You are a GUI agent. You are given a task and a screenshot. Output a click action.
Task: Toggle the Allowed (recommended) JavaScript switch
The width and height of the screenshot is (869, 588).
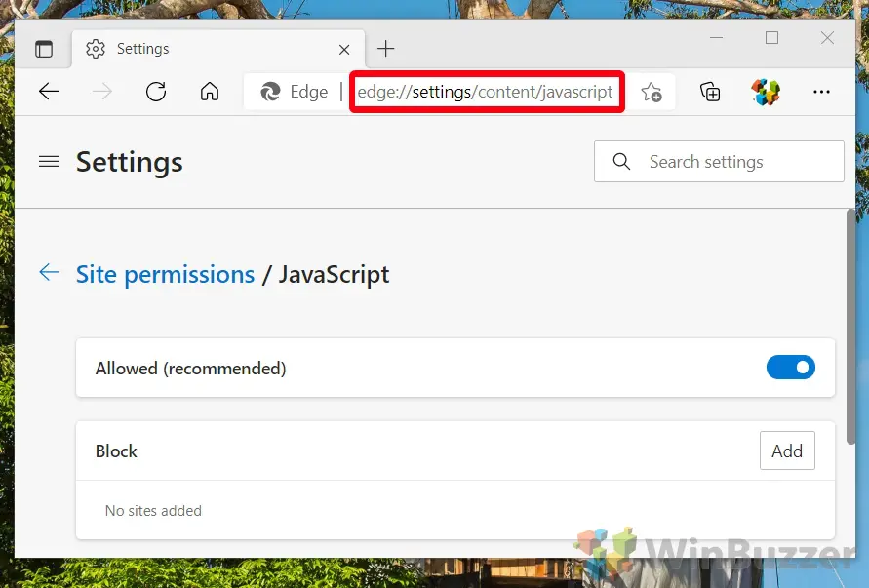[791, 368]
